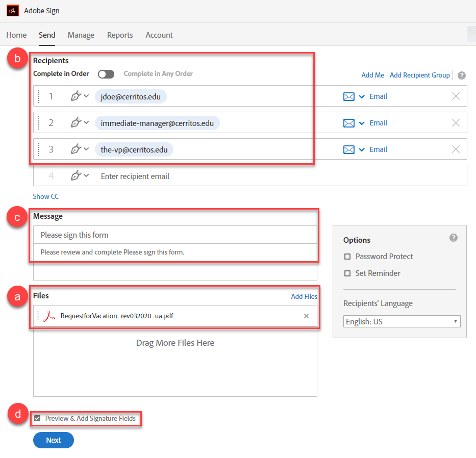The height and width of the screenshot is (458, 476).
Task: Enable Password Protect checkbox
Action: [x=347, y=257]
